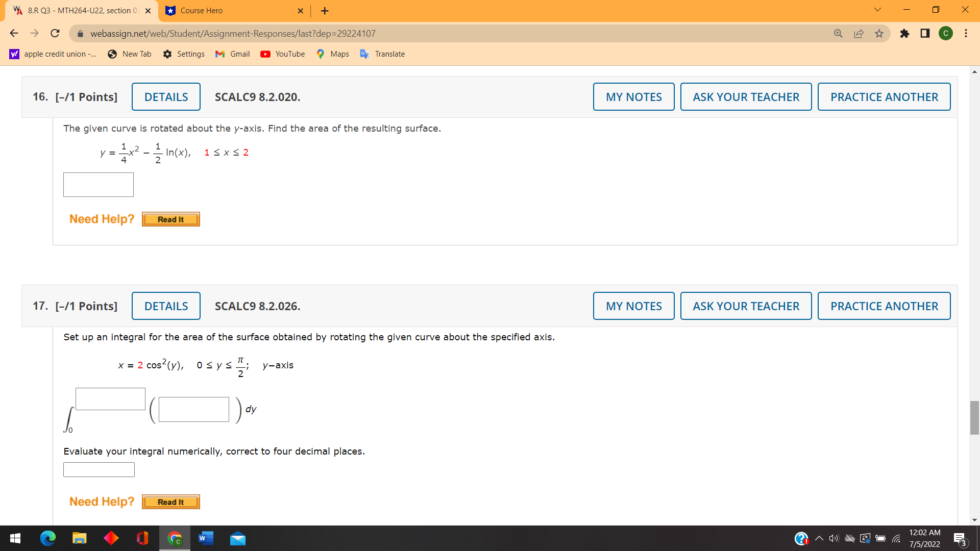Expand hidden icons in the system tray
The height and width of the screenshot is (551, 980).
point(818,538)
